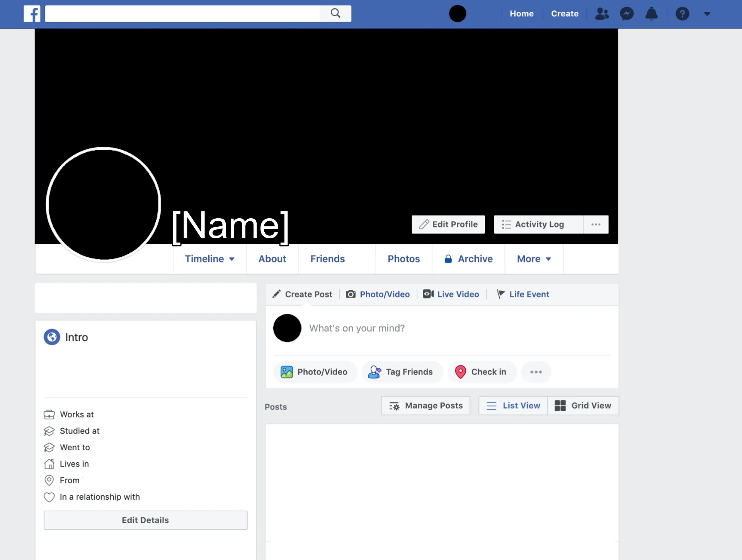Click the Edit Profile button
This screenshot has height=560, width=742.
pos(448,224)
